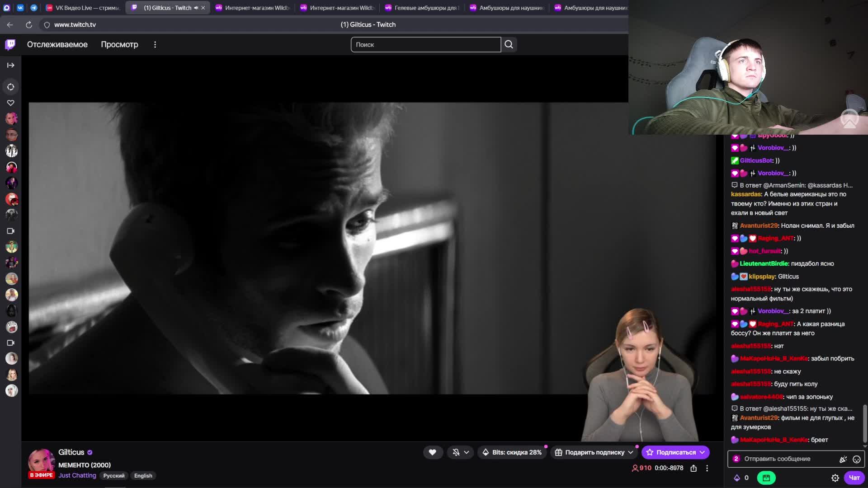Open stream options three-dot menu

[x=707, y=468]
